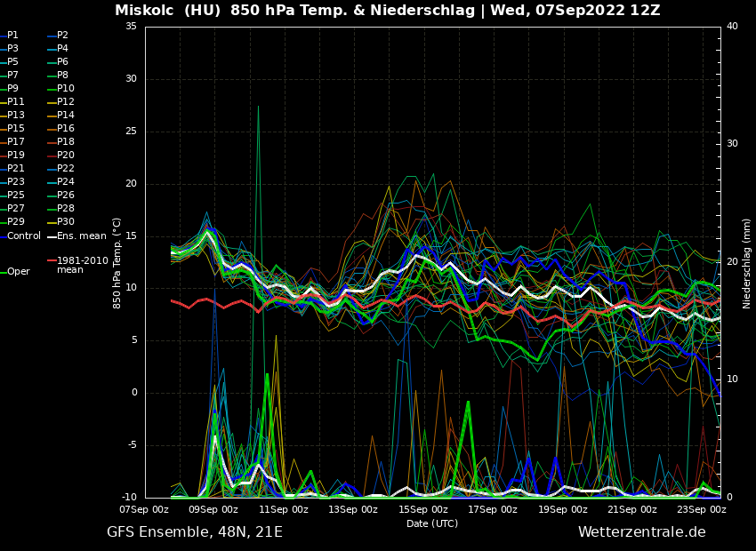Click the GFS Ensemble, 48N, 21E caption

(195, 532)
